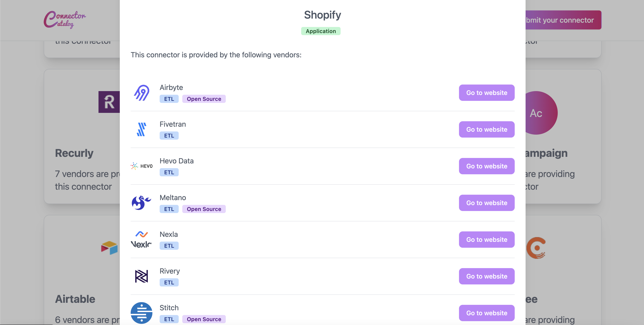Click the Airtable logo in background card

pos(109,248)
